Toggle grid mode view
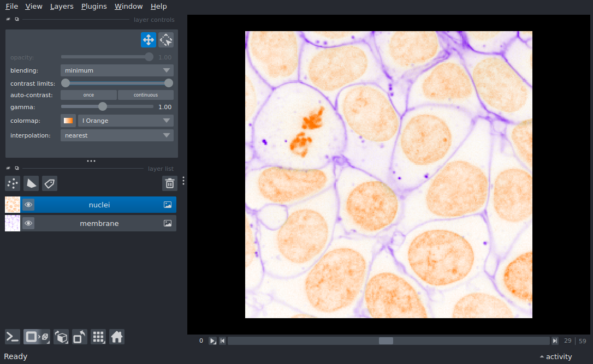593x364 pixels. point(98,337)
